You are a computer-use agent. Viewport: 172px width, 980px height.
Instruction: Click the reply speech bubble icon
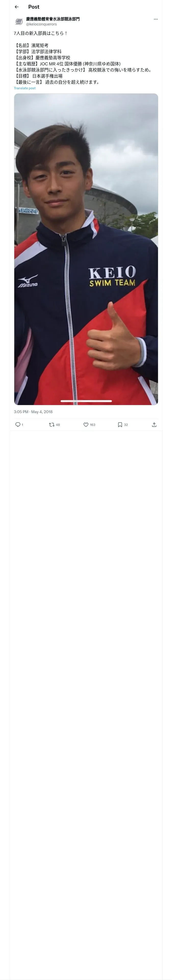[x=18, y=425]
